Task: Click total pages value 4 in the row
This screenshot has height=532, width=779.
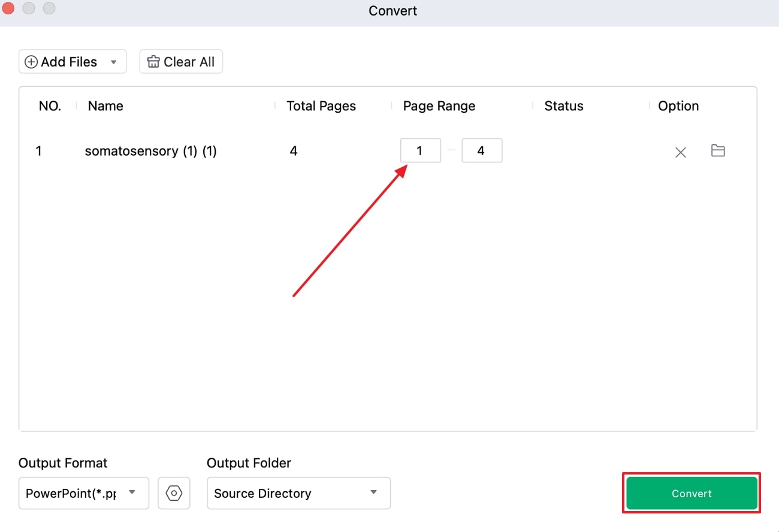Action: [x=294, y=151]
